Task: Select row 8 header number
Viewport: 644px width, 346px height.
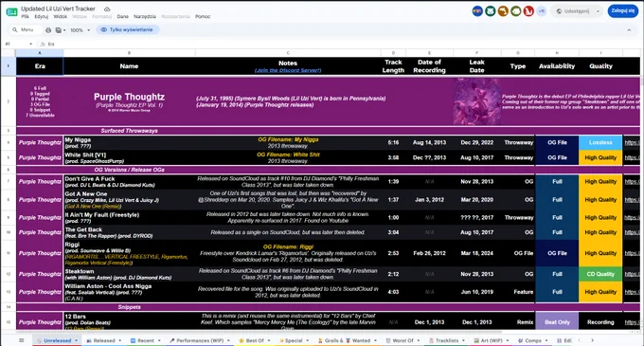Action: coord(9,200)
